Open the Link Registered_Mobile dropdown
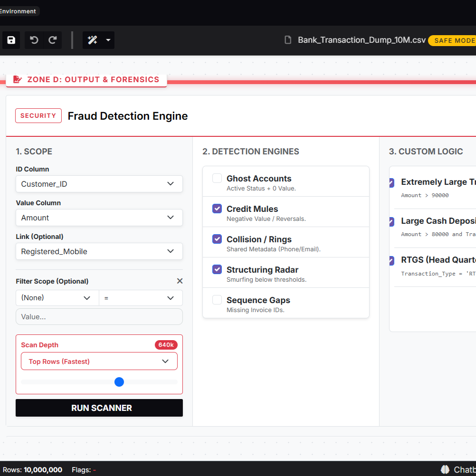The width and height of the screenshot is (476, 476). pos(99,251)
